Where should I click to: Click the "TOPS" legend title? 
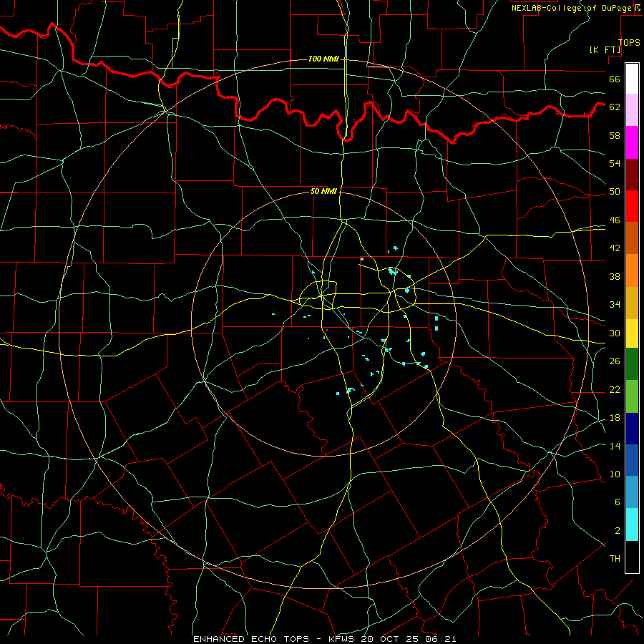coord(629,42)
